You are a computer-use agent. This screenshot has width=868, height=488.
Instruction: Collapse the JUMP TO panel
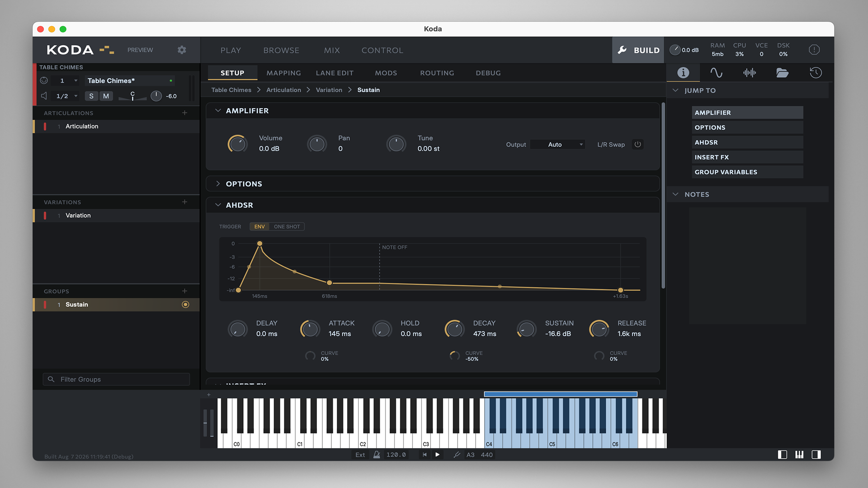click(675, 90)
